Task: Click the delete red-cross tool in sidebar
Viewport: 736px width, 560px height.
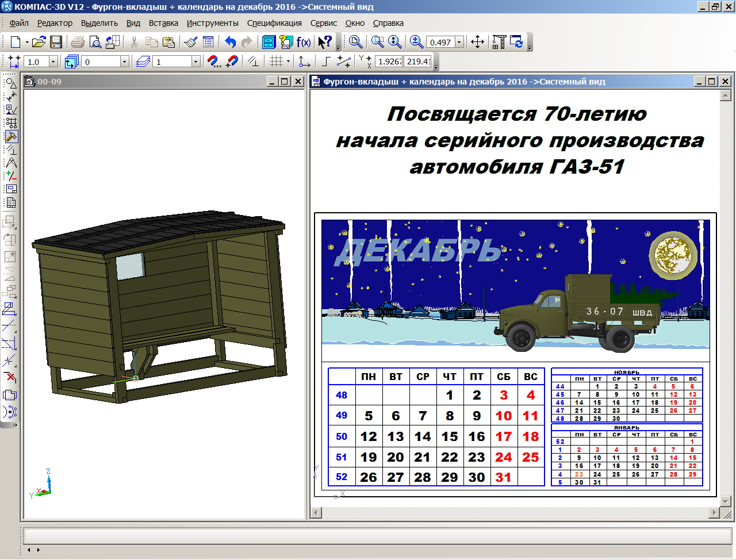Action: [10, 377]
